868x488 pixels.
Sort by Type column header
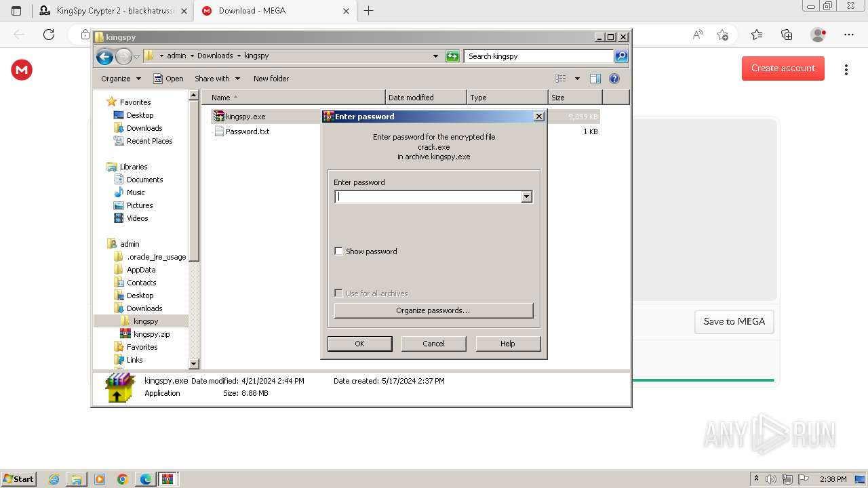[x=507, y=98]
